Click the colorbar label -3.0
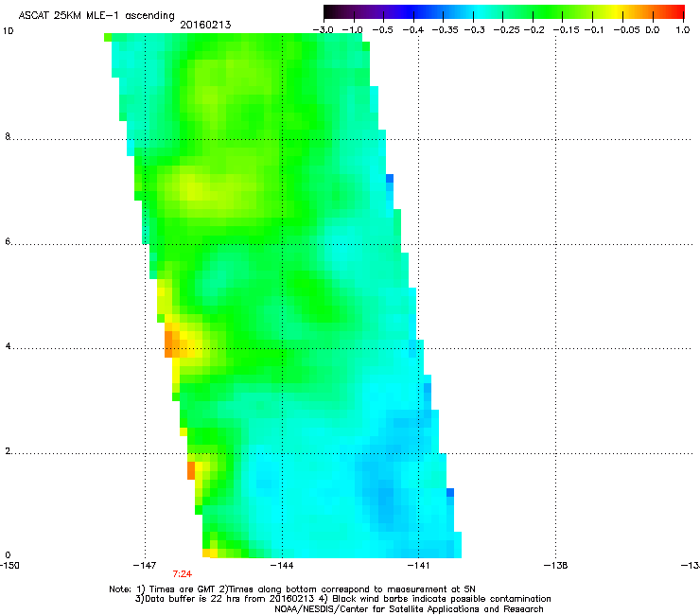Viewport: 700px width, 615px height. pyautogui.click(x=323, y=30)
